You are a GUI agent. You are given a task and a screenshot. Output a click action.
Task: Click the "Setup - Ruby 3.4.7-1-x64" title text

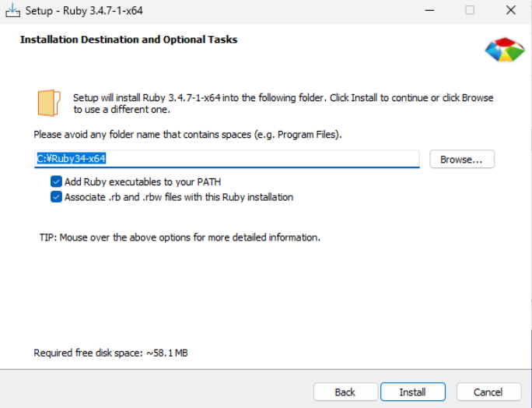click(x=84, y=11)
